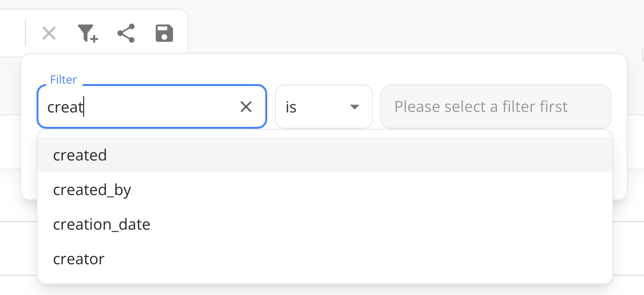Pick the 'creation_date' filter option
The image size is (644, 295).
coord(102,225)
